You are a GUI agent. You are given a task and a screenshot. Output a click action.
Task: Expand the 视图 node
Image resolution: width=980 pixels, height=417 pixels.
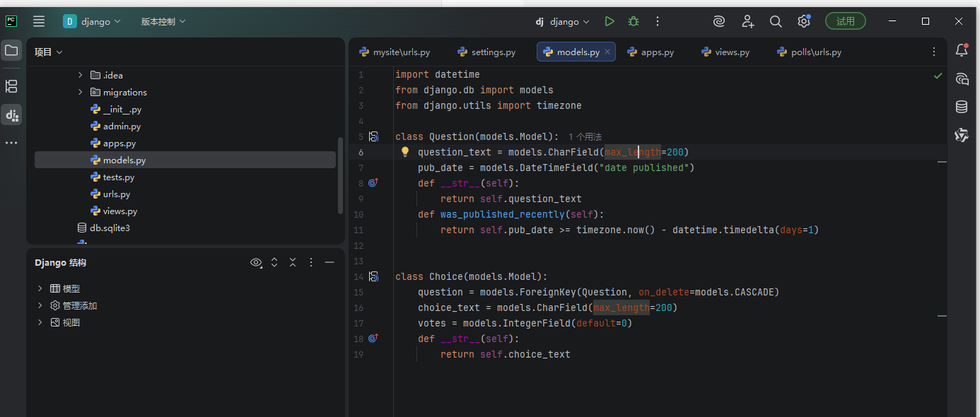click(x=40, y=322)
